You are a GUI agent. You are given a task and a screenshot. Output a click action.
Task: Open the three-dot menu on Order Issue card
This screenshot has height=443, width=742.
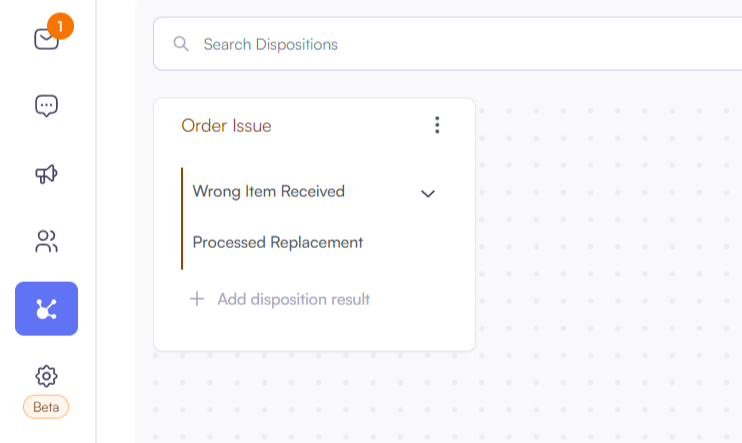tap(437, 125)
